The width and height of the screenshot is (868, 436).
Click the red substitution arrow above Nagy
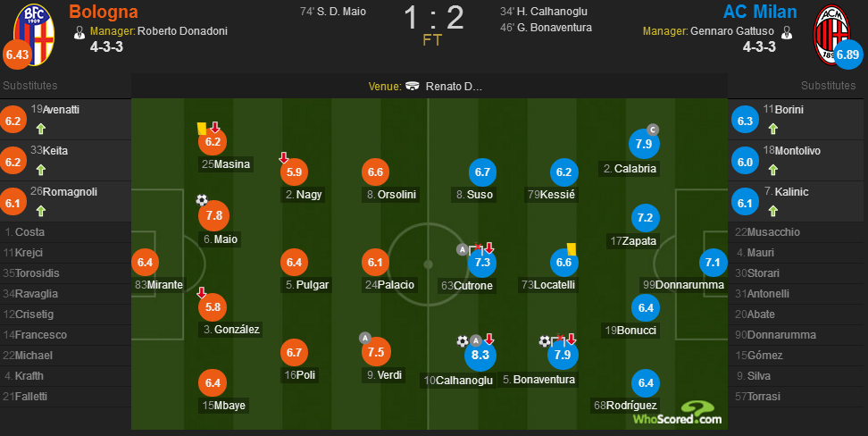(x=283, y=158)
